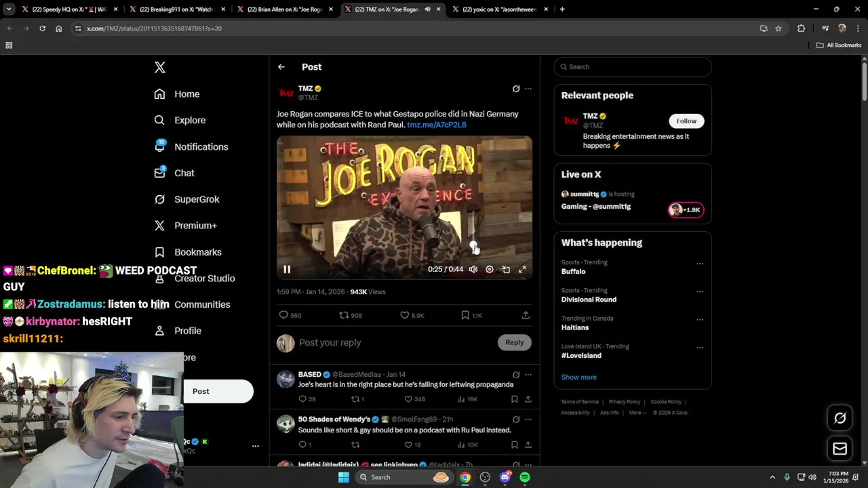Open All Bookmarks folder

coord(839,45)
